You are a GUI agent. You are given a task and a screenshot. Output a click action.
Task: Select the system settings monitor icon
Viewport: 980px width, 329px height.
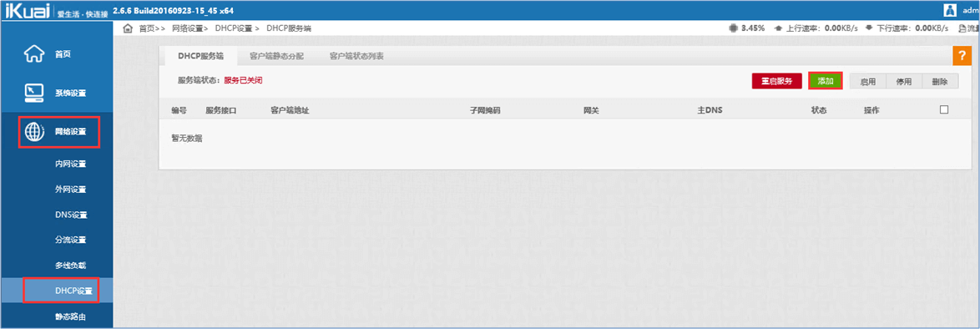click(33, 93)
